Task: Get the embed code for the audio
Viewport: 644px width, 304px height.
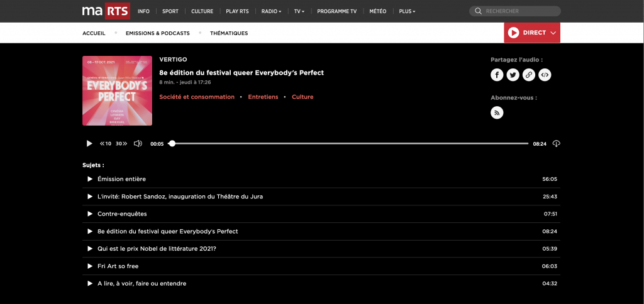Action: (545, 75)
